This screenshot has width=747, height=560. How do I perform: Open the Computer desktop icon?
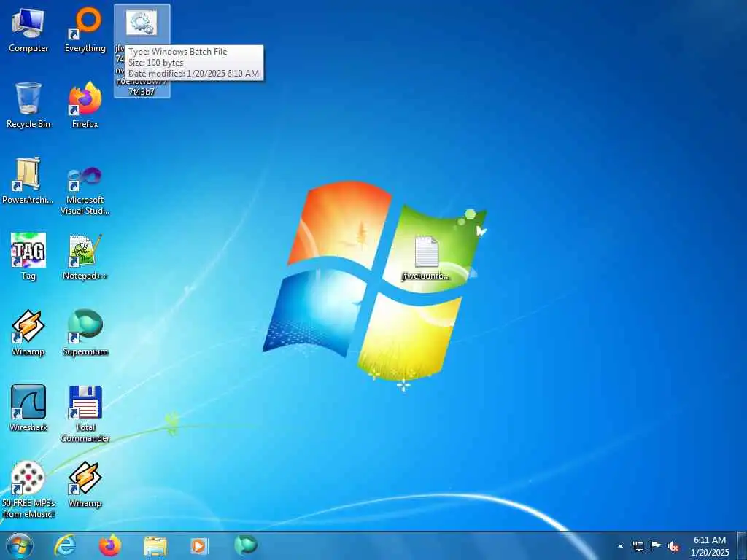point(28,29)
